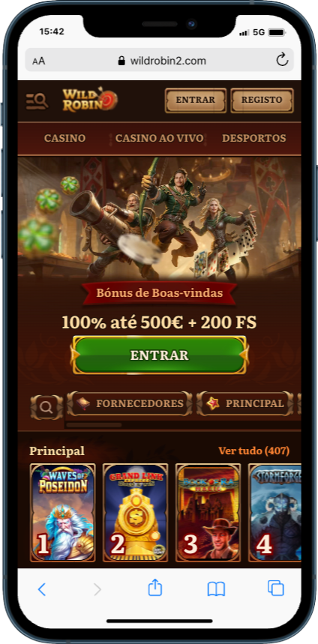Select the Casino tab

pos(64,139)
